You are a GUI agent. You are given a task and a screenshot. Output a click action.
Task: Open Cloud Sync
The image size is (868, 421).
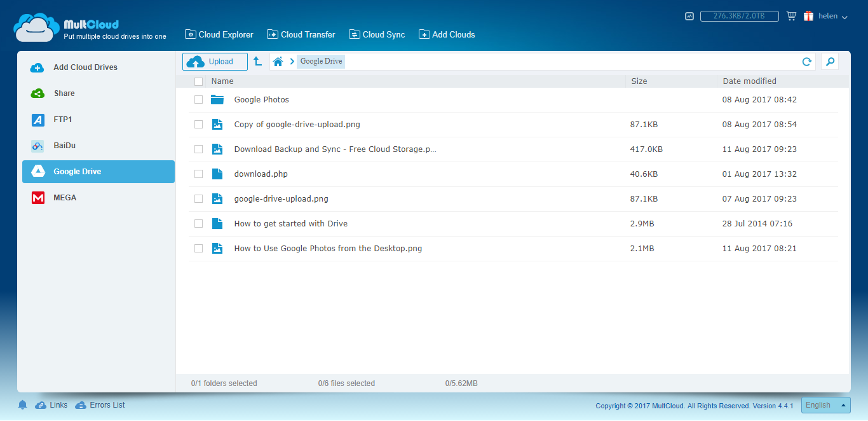point(377,34)
